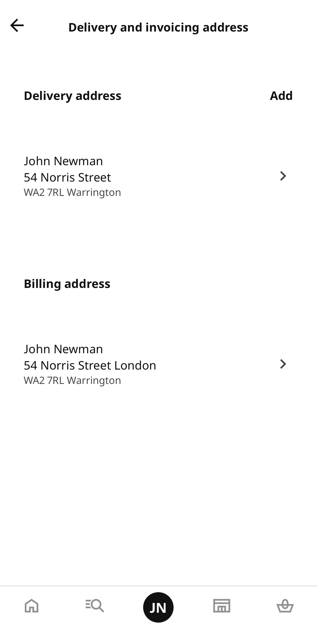317x644 pixels.
Task: Click the Delivery address section heading
Action: point(72,95)
